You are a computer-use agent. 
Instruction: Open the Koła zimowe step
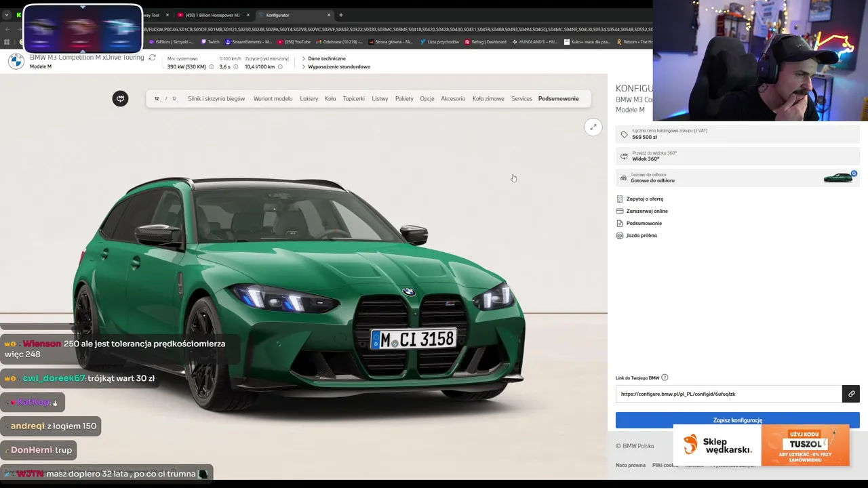pyautogui.click(x=488, y=99)
